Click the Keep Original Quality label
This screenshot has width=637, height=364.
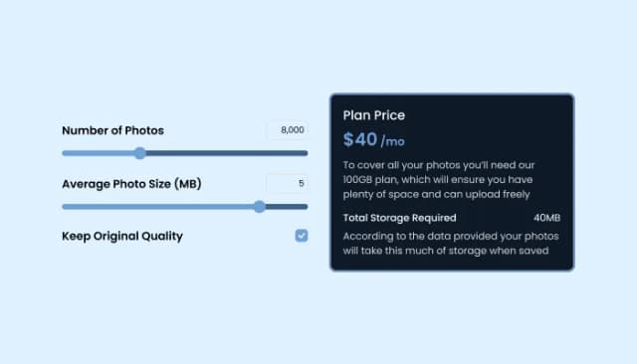[x=122, y=236]
